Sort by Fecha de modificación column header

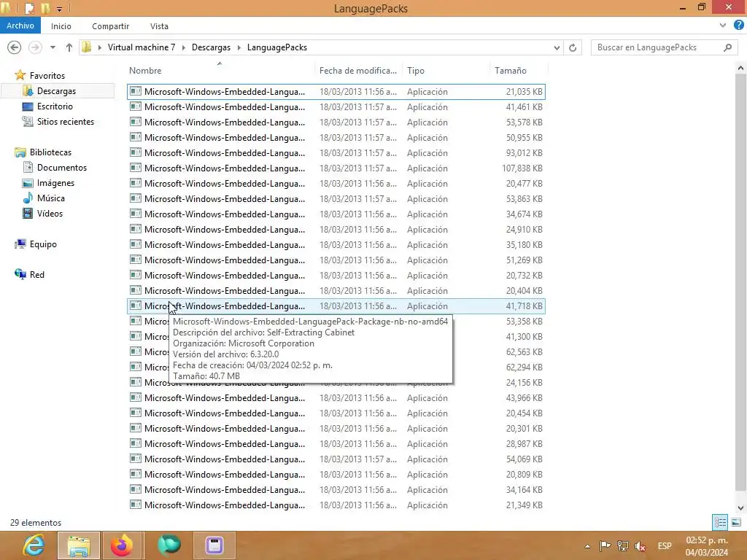[357, 71]
